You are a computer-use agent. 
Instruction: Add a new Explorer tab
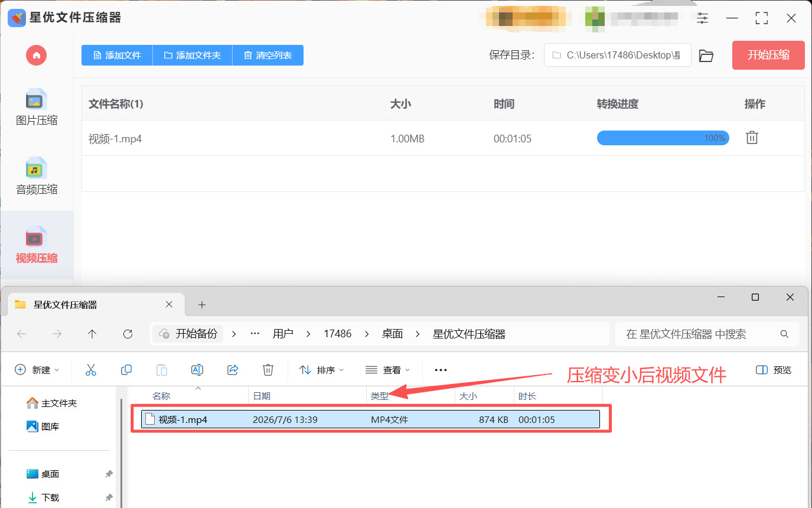(x=202, y=305)
